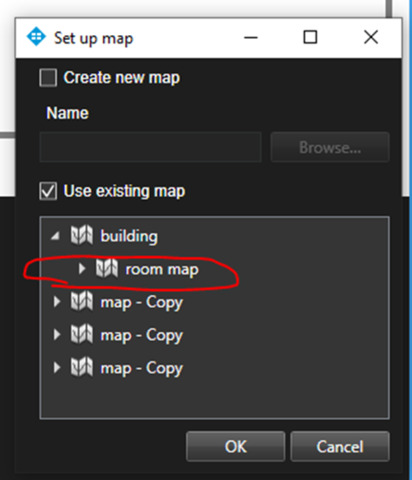The width and height of the screenshot is (412, 480).
Task: Click the Cancel button
Action: (x=340, y=446)
